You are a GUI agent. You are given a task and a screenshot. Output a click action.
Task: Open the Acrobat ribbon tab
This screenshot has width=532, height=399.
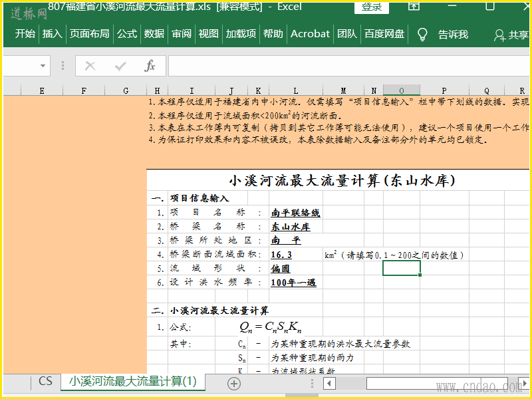pyautogui.click(x=310, y=34)
